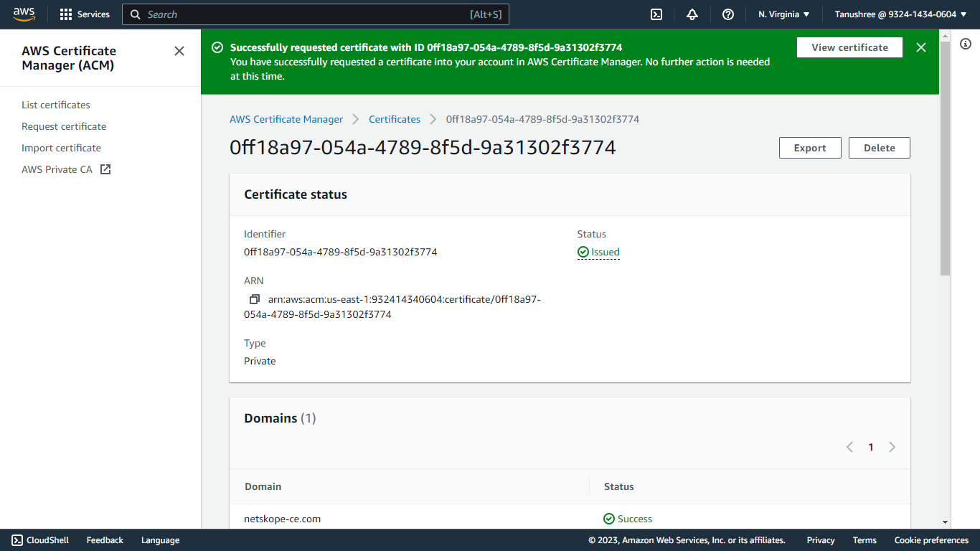Open the Terms link in footer

pos(864,540)
